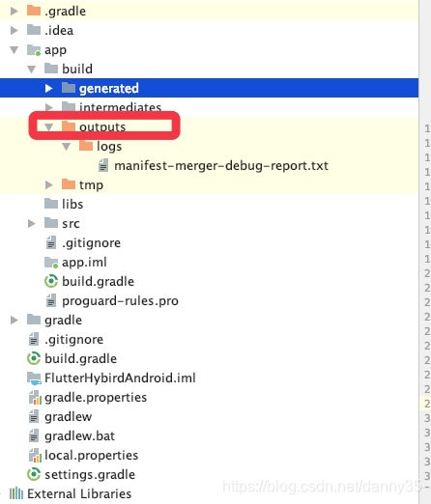
Task: Click the gradle.properties file icon
Action: (x=34, y=397)
